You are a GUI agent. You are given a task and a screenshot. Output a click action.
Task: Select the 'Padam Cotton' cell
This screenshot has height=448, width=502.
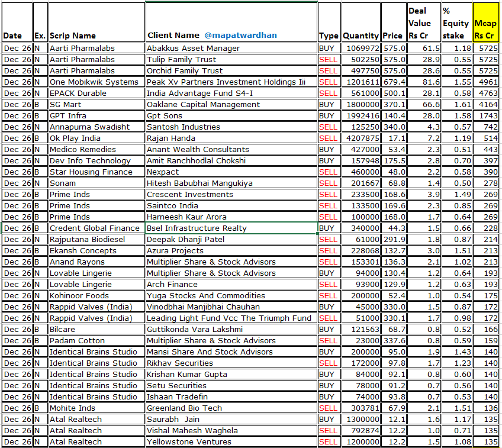(x=96, y=340)
